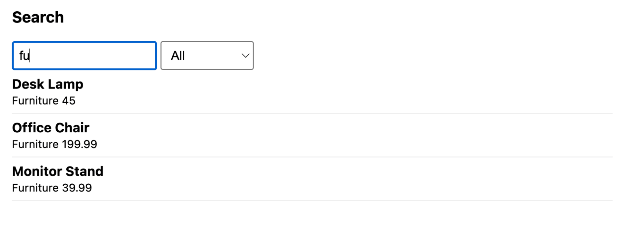Viewport: 644px width, 226px height.
Task: Click the Desk Lamp title
Action: [48, 85]
